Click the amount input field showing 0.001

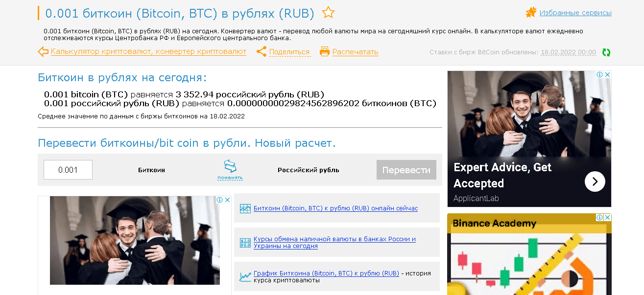[68, 170]
